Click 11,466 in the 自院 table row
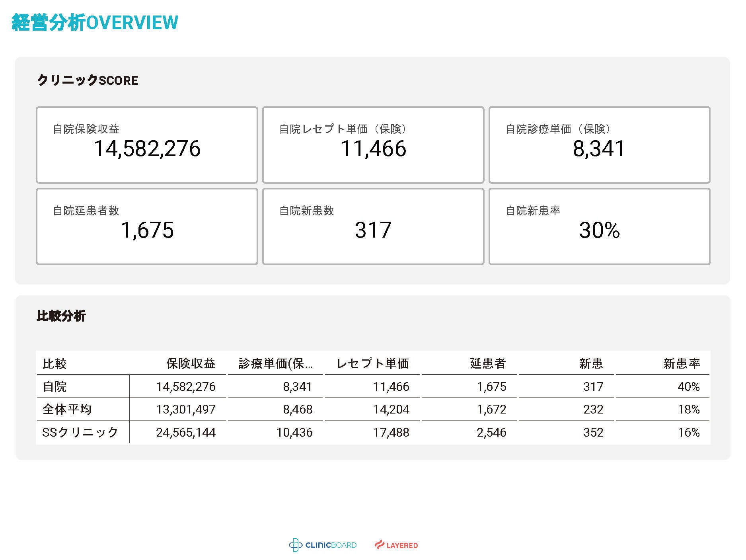The width and height of the screenshot is (746, 560). 391,386
